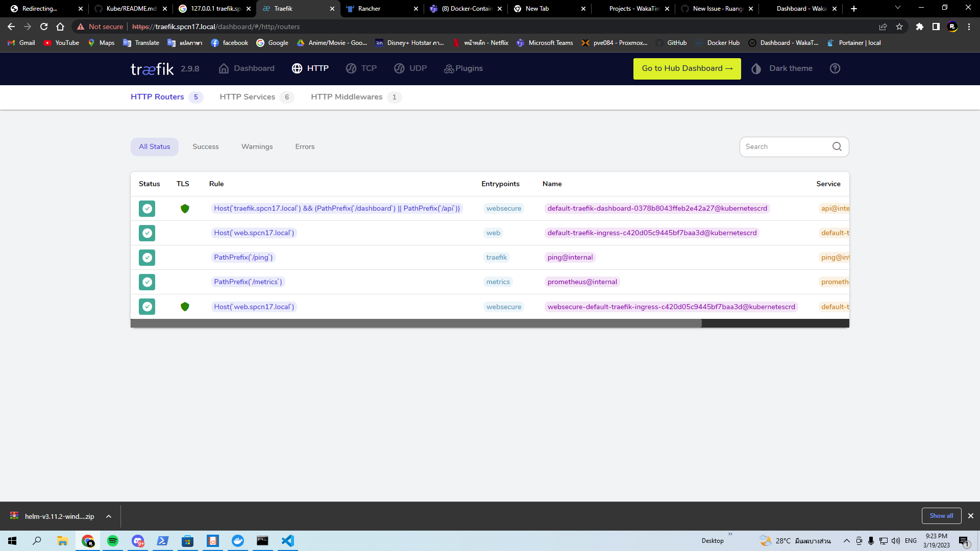Open the Chrome extensions puzzle icon

pyautogui.click(x=920, y=27)
